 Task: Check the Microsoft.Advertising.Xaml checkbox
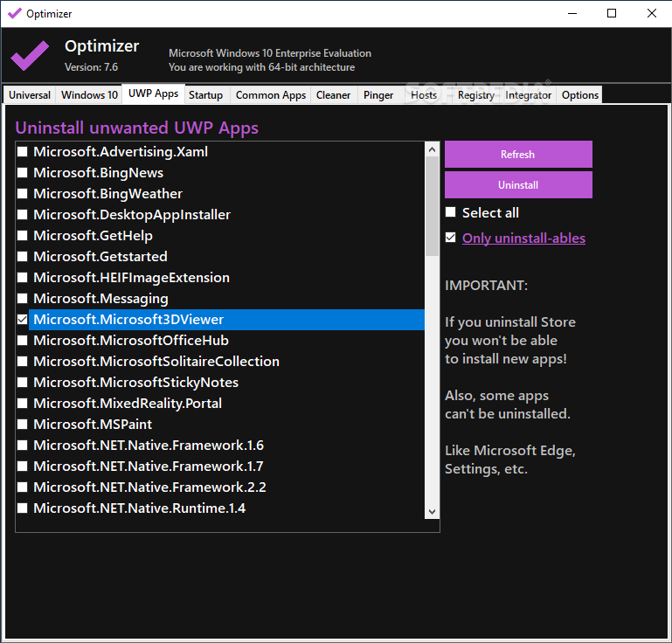pyautogui.click(x=23, y=152)
